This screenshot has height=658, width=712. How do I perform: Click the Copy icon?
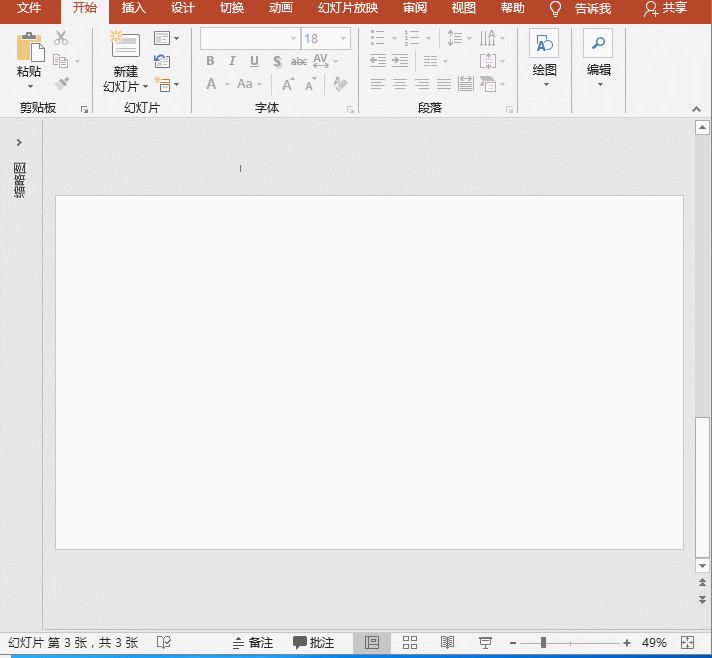coord(61,61)
